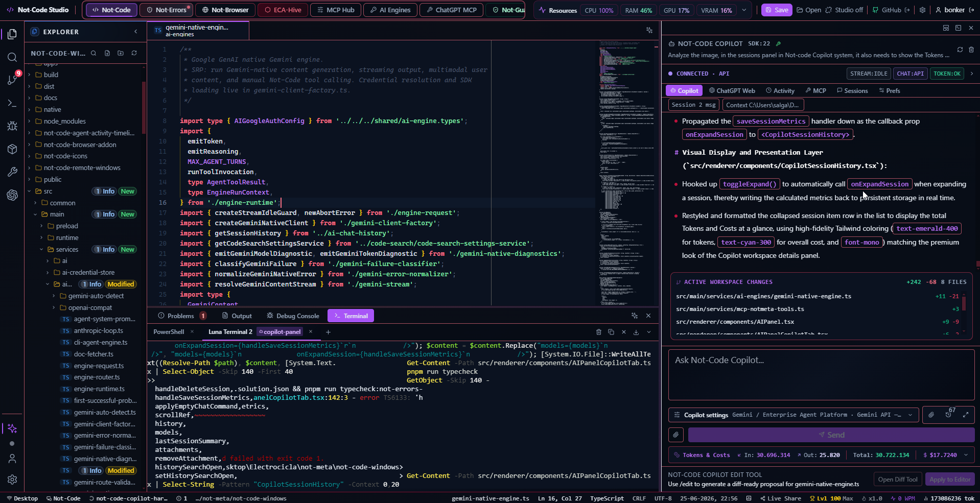The image size is (980, 503).
Task: Collapse the Explorer panel with chevron
Action: pos(136,32)
